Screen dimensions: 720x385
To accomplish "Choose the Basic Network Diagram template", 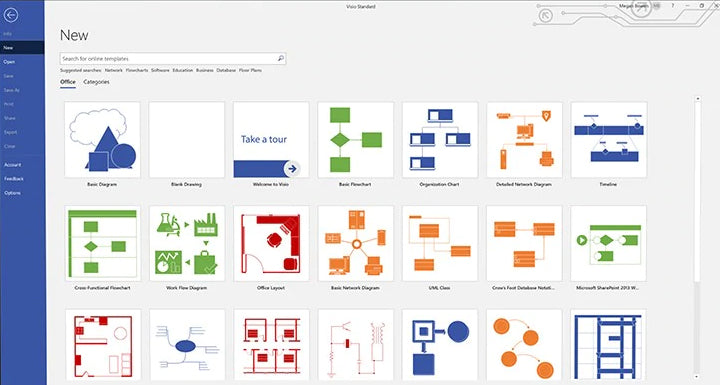I will pyautogui.click(x=355, y=243).
